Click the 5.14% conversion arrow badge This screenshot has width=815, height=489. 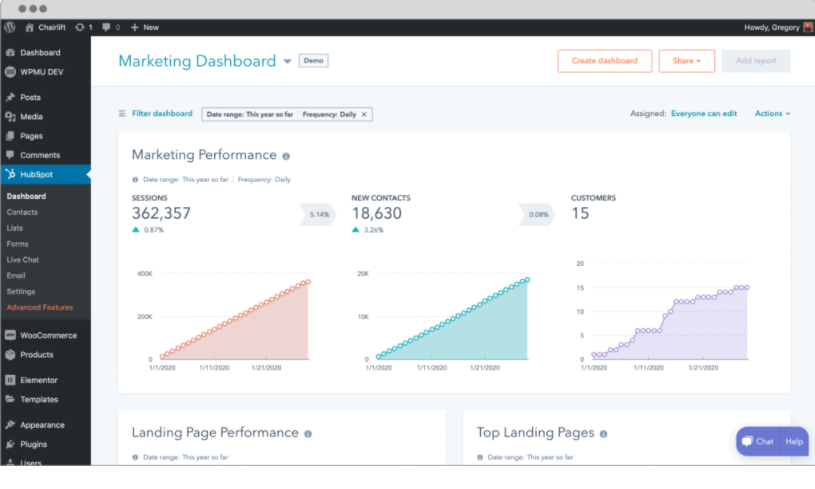(318, 214)
